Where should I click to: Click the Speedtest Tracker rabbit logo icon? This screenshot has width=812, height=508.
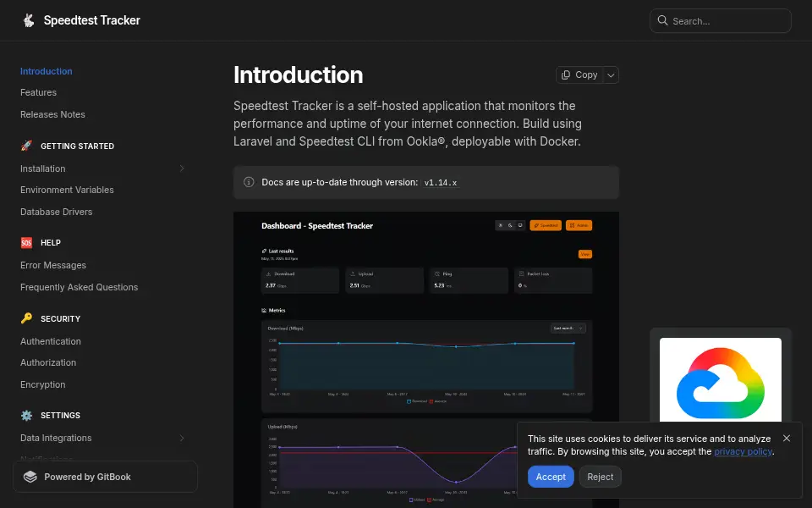click(x=29, y=20)
